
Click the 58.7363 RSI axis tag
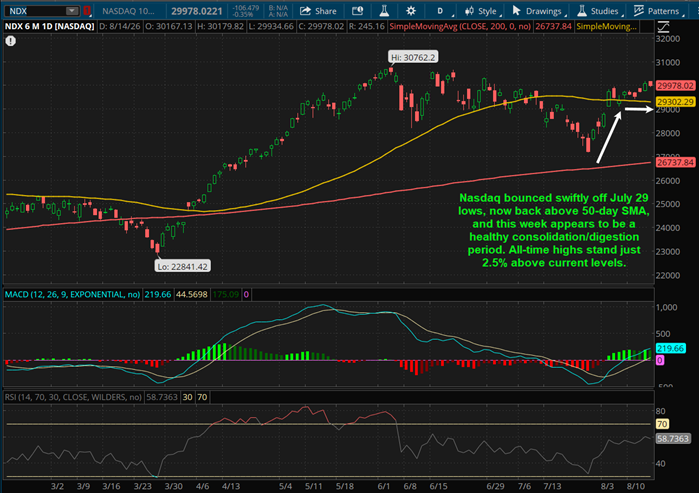click(x=673, y=439)
